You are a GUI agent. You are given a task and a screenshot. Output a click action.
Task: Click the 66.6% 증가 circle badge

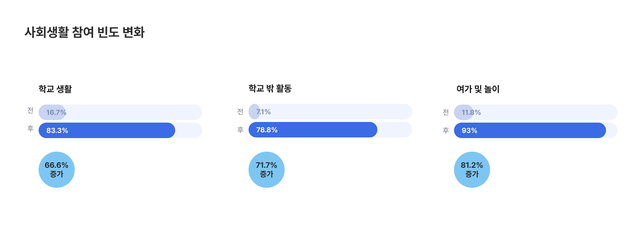(x=57, y=170)
